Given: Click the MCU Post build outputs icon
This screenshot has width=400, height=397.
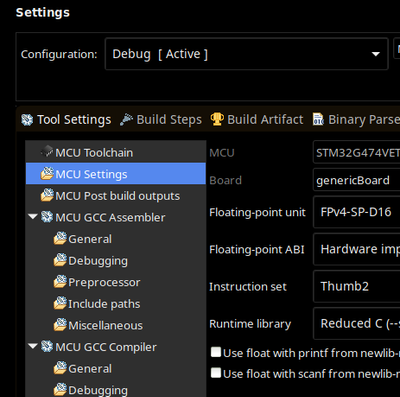Looking at the screenshot, I should click(x=47, y=195).
